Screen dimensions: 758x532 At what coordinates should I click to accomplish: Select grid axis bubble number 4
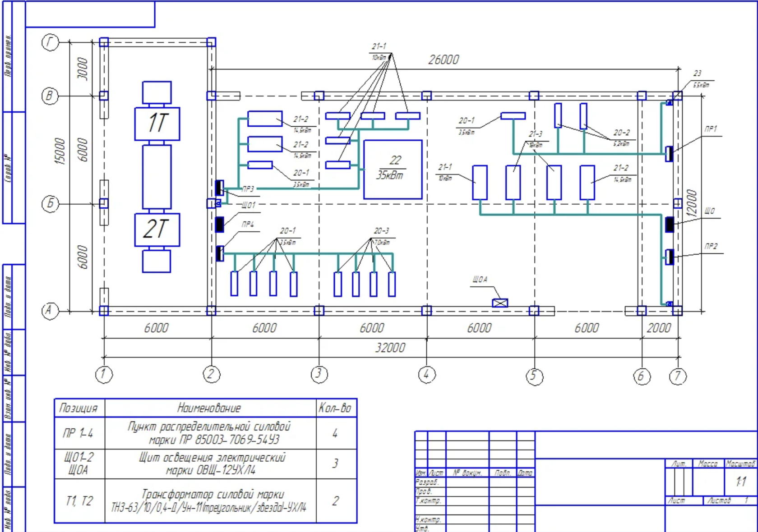pyautogui.click(x=426, y=374)
